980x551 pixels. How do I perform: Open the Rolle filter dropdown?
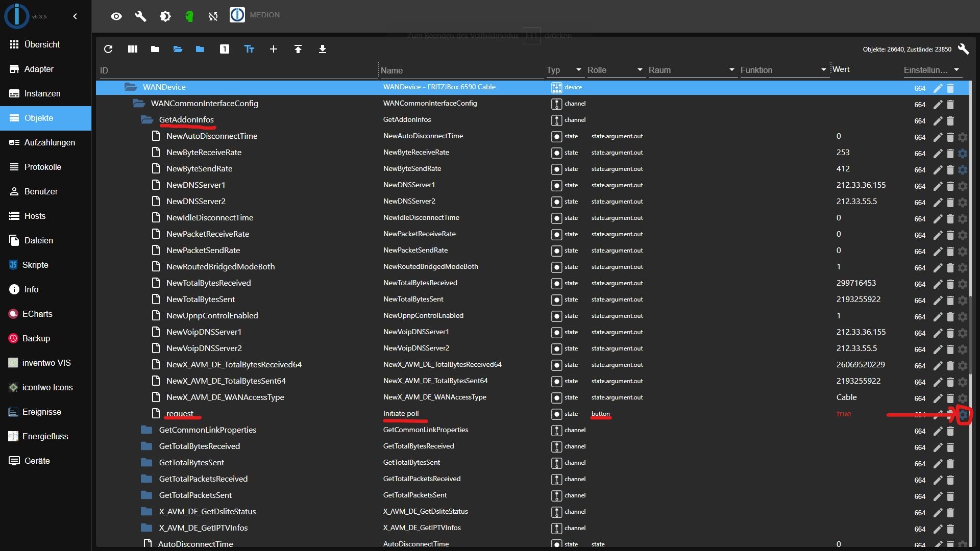pyautogui.click(x=616, y=70)
